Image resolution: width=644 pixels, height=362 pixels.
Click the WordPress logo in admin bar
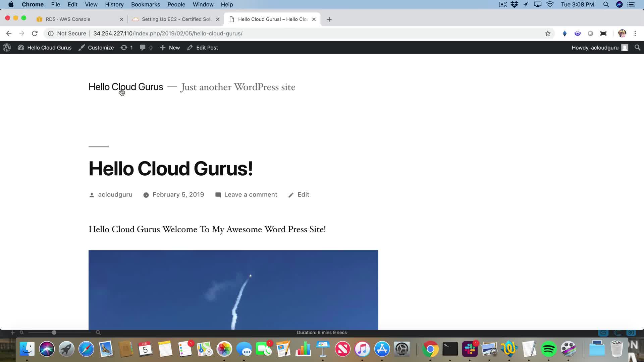click(7, 48)
